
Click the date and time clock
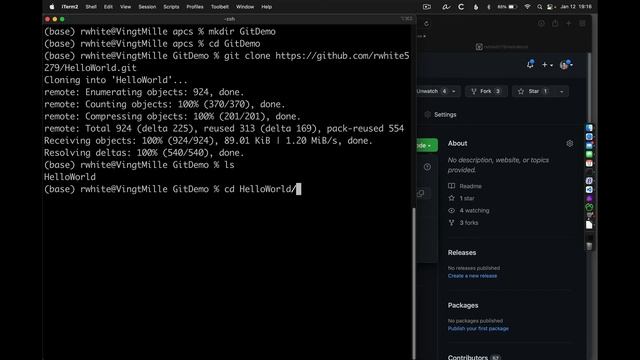576,7
